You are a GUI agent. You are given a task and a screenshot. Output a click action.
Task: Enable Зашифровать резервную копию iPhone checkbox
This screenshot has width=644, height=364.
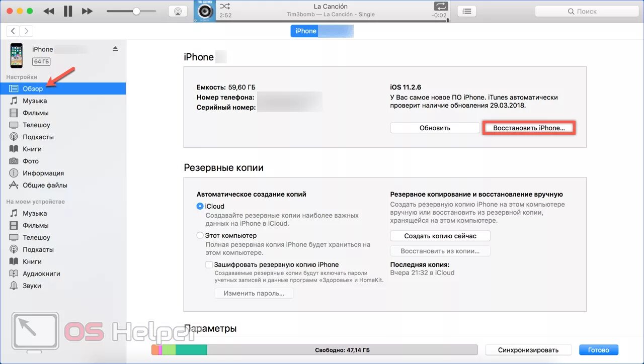209,264
